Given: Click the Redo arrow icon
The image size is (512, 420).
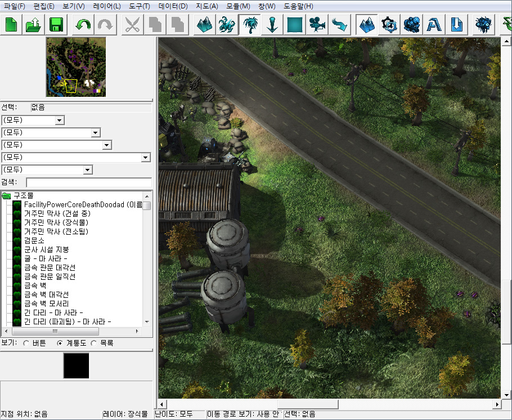Looking at the screenshot, I should 105,25.
